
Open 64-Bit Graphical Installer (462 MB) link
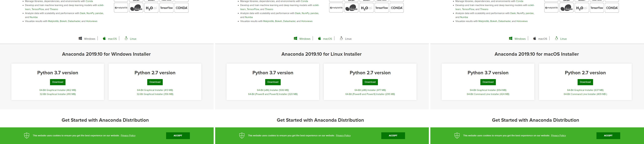(58, 90)
